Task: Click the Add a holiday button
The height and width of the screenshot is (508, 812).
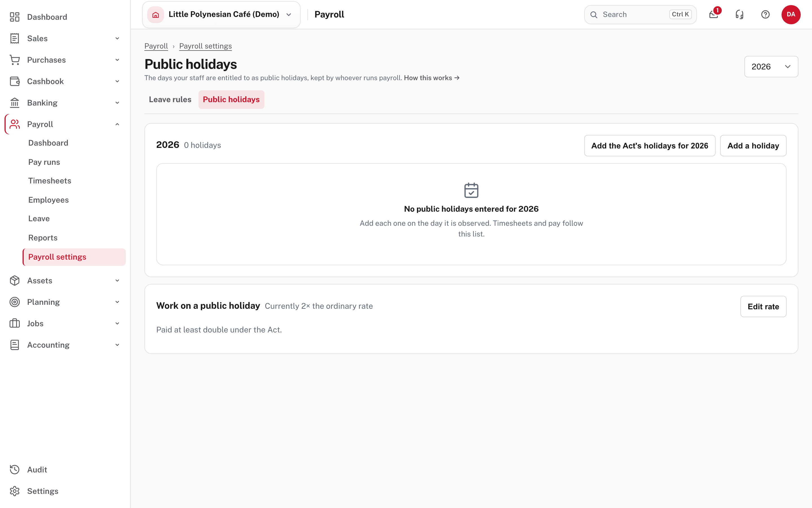Action: point(753,145)
